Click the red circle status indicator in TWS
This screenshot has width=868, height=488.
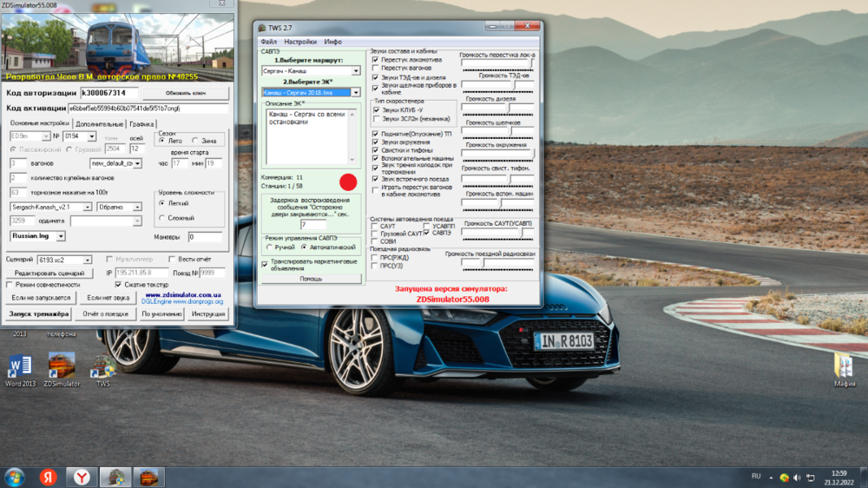[347, 181]
